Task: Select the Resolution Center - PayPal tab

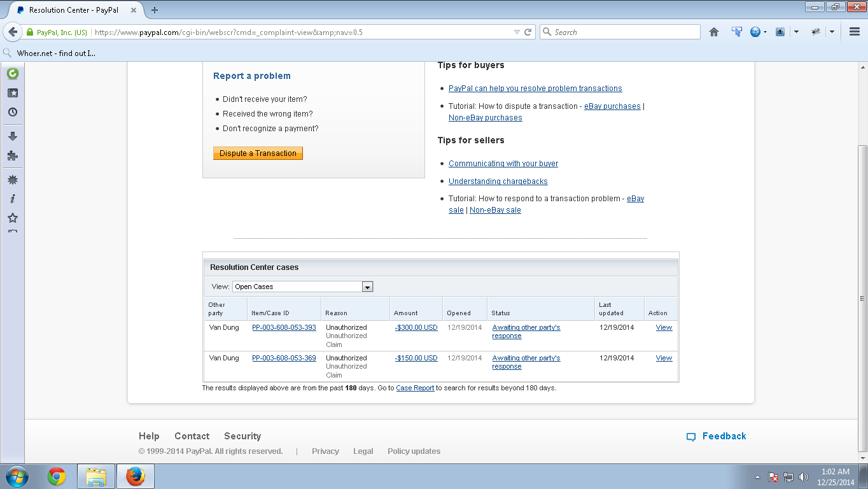Action: pos(74,10)
